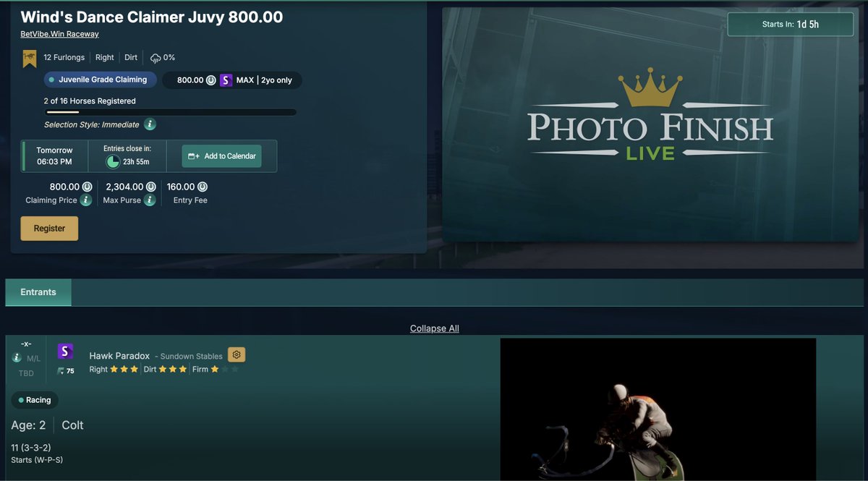Click the Hawk Paradox horse name
Screen dimensions: 868x481
119,356
